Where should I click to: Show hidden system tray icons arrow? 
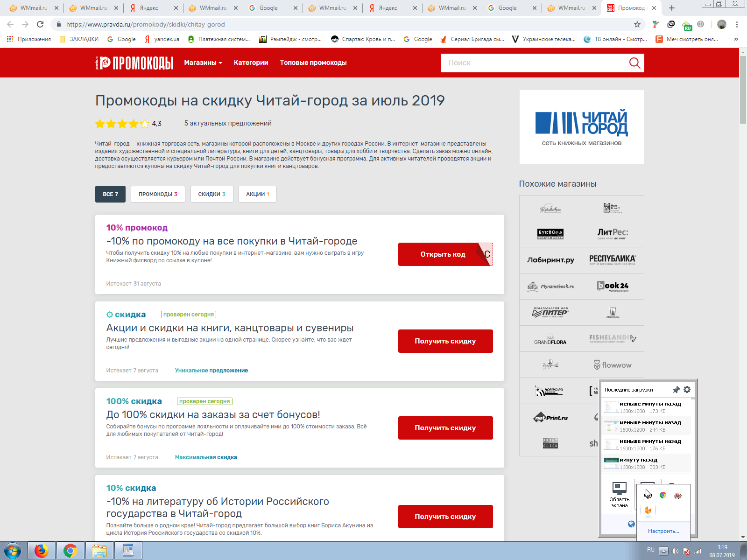pos(663,551)
